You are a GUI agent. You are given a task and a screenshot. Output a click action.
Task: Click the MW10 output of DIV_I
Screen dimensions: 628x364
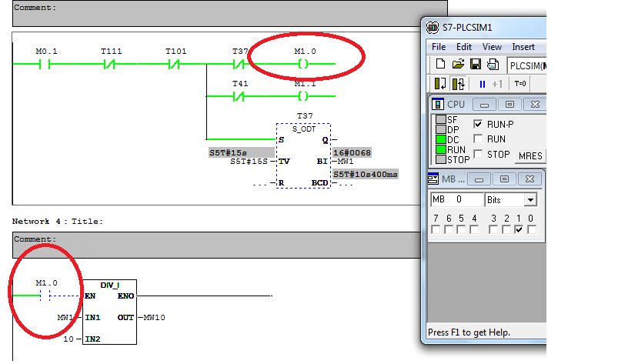[154, 318]
